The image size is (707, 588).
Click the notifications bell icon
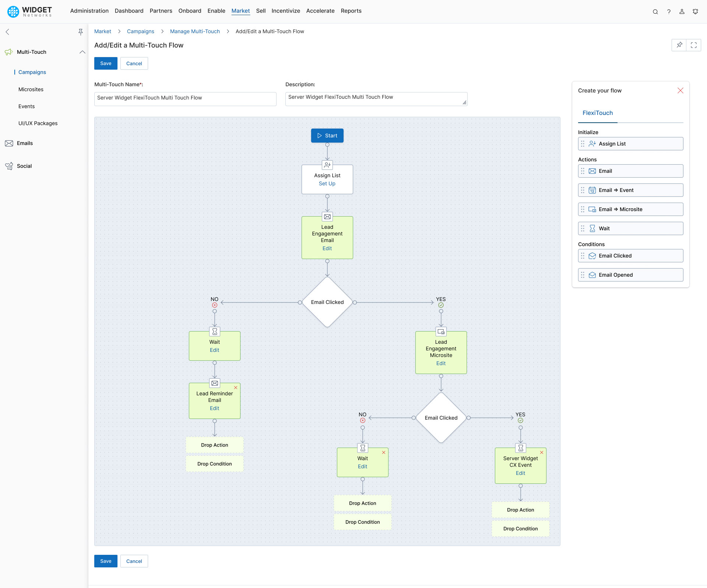695,11
